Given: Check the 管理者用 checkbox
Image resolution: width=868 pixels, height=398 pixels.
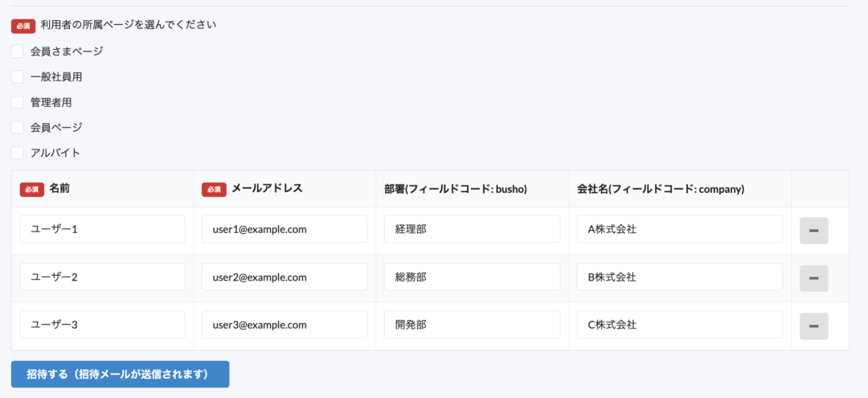Looking at the screenshot, I should pyautogui.click(x=18, y=102).
